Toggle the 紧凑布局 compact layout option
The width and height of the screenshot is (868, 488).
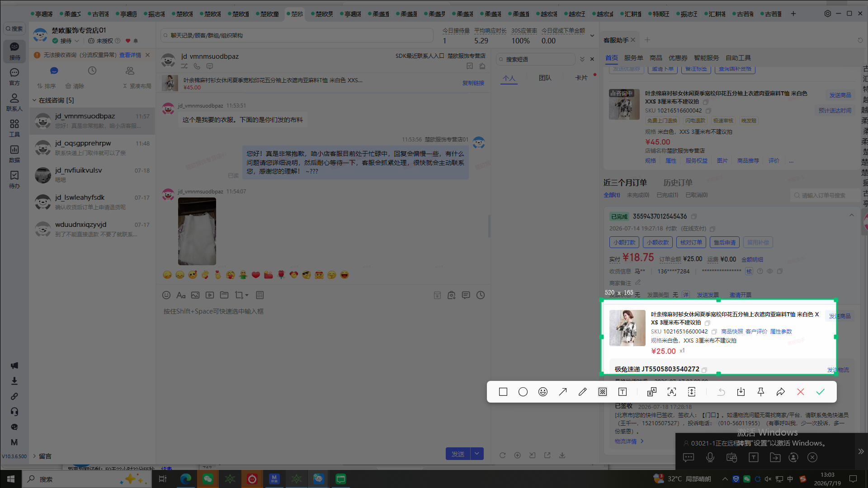[137, 86]
